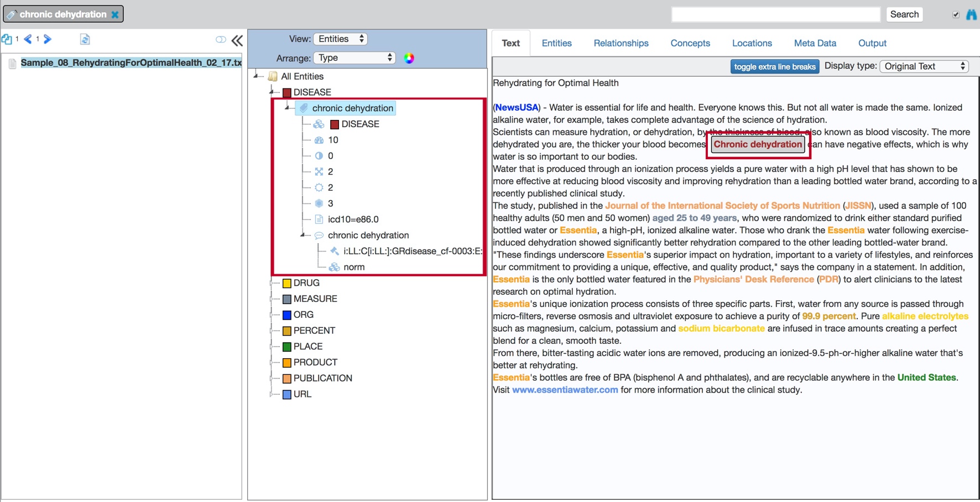
Task: Click the refresh document icon in the left toolbar
Action: coord(85,39)
